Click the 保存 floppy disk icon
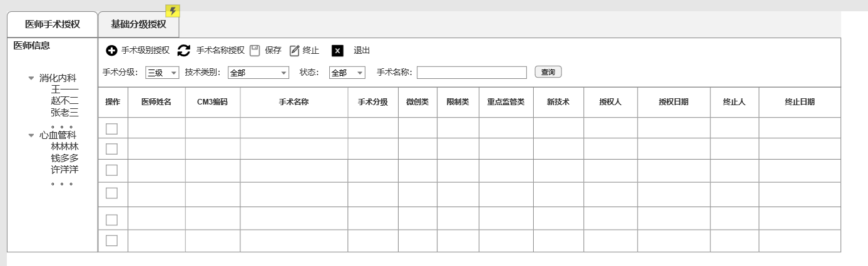Viewport: 868px width, 266px height. pyautogui.click(x=255, y=51)
